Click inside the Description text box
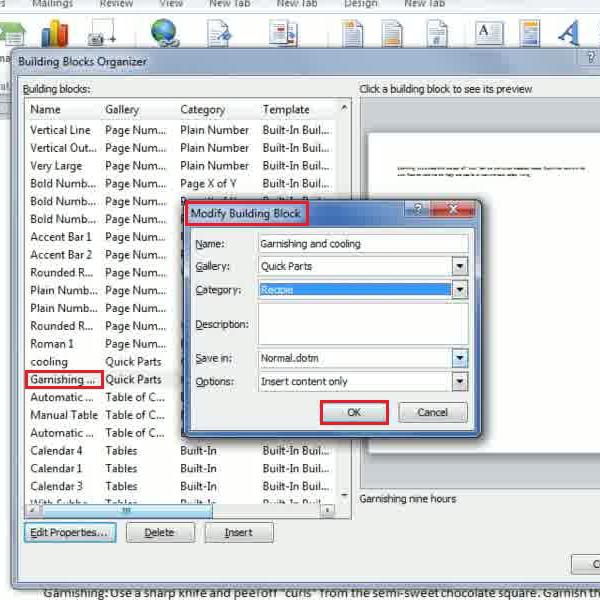 click(363, 324)
